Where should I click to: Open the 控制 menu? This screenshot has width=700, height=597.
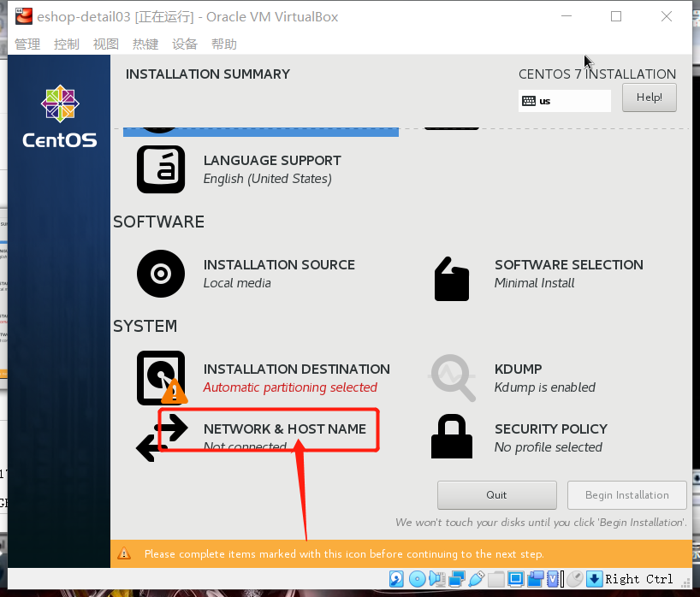(x=67, y=44)
